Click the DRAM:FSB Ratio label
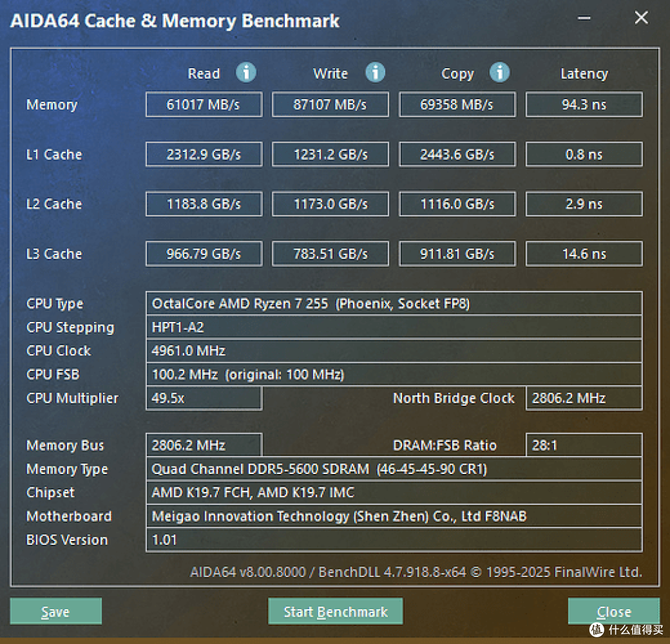This screenshot has width=670, height=644. (444, 445)
